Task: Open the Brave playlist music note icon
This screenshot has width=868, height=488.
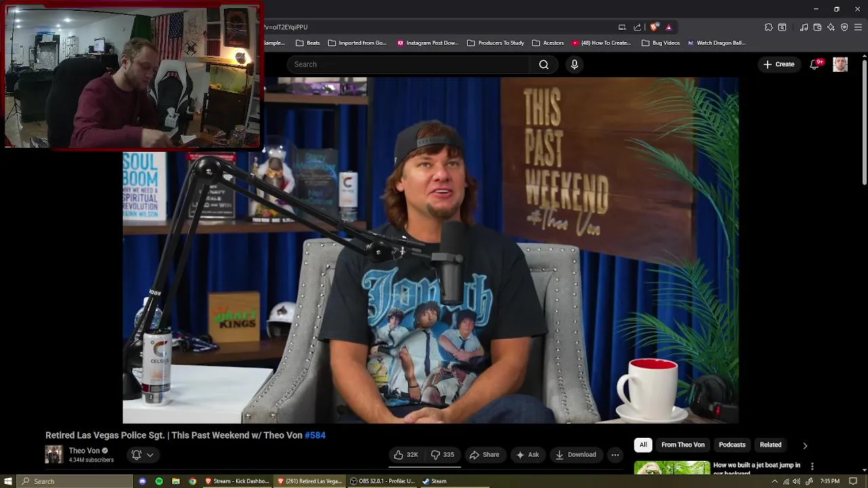Action: [804, 27]
